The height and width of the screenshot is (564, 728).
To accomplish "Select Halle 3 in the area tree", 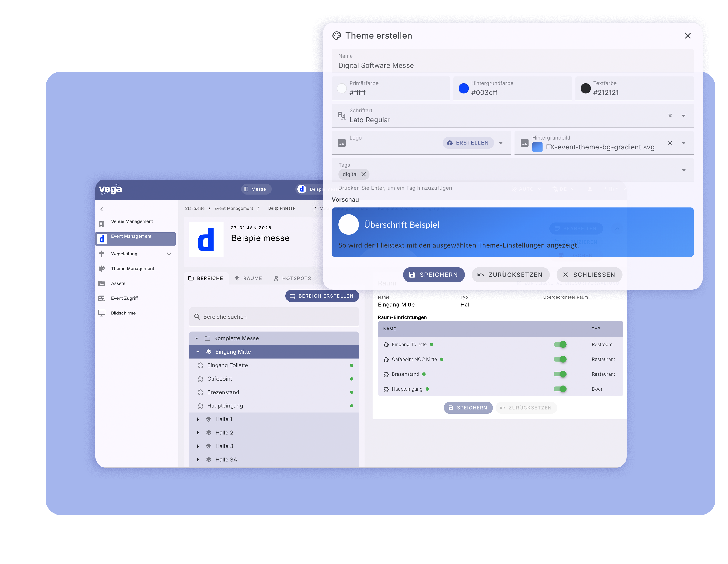I will pos(274,446).
